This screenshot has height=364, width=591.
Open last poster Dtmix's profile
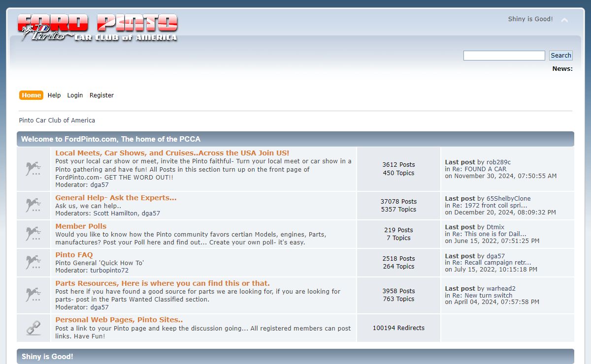click(495, 227)
